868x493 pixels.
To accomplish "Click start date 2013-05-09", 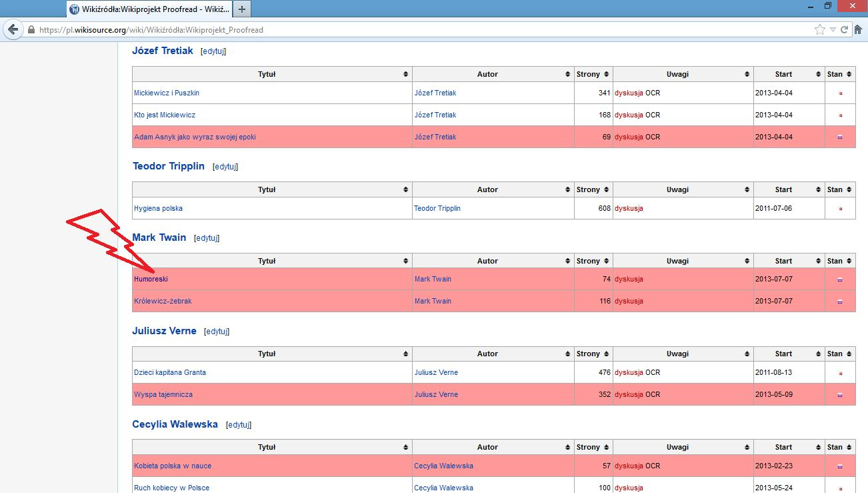I will [774, 394].
